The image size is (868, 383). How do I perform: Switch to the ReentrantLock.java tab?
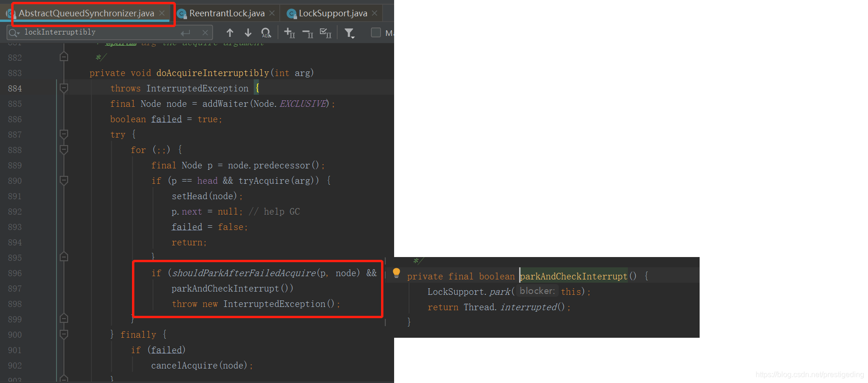(x=227, y=13)
